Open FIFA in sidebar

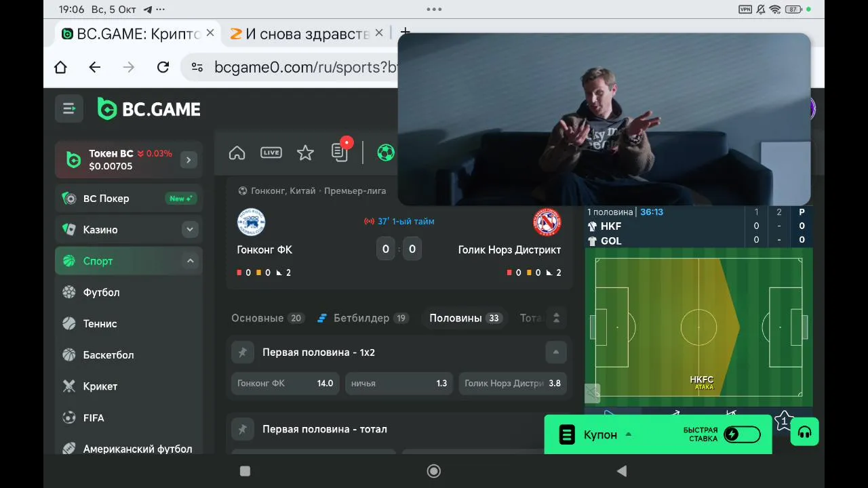pyautogui.click(x=129, y=418)
